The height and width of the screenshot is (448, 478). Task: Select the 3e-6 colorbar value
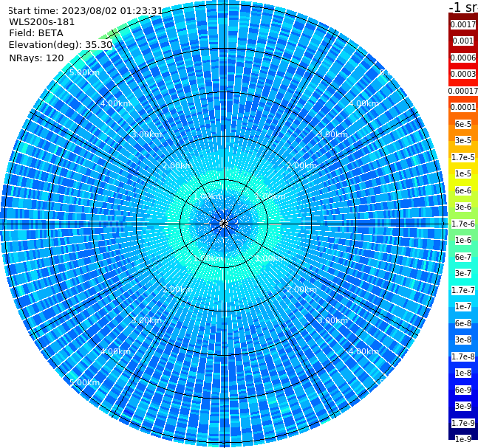tap(463, 207)
